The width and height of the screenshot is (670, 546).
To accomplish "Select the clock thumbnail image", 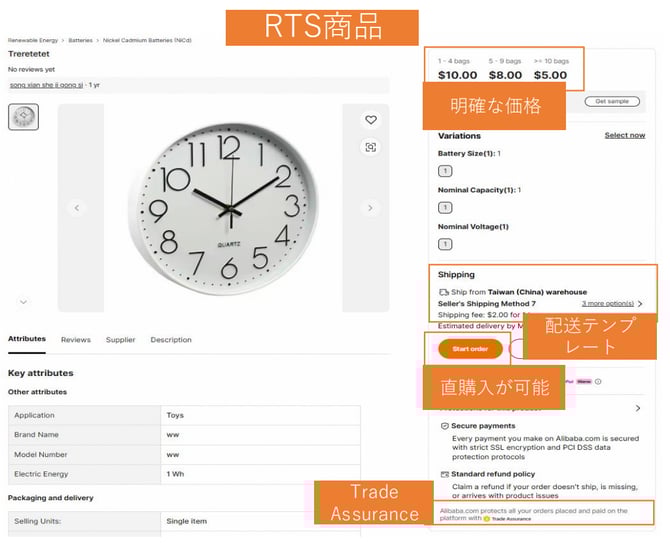I will (24, 117).
